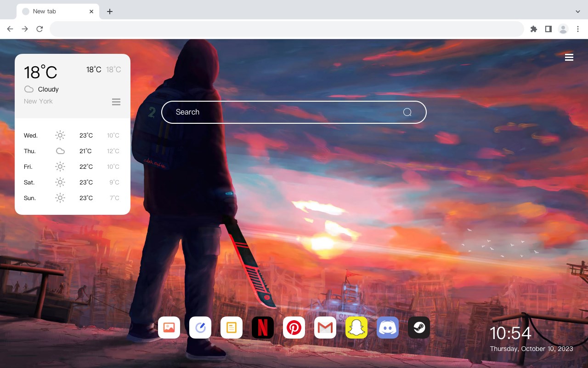Launch the Snapchat shortcut

[x=356, y=328]
